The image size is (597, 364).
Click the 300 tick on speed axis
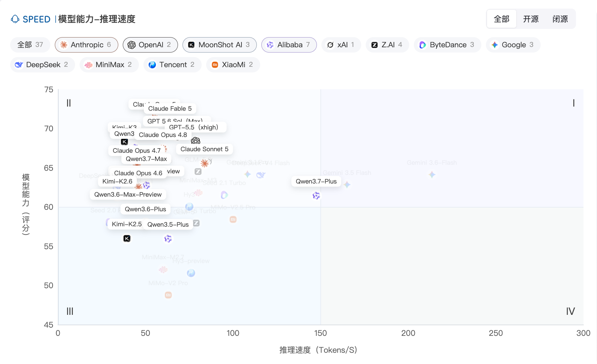click(583, 333)
